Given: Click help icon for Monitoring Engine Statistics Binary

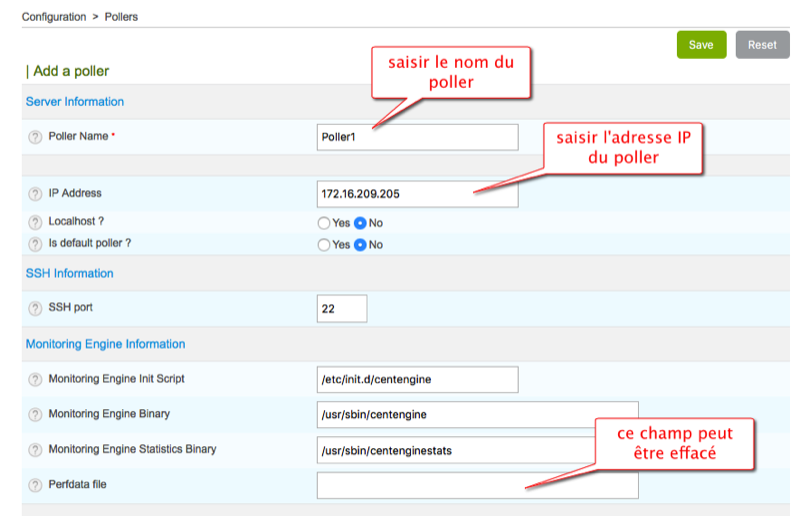Looking at the screenshot, I should [x=35, y=450].
